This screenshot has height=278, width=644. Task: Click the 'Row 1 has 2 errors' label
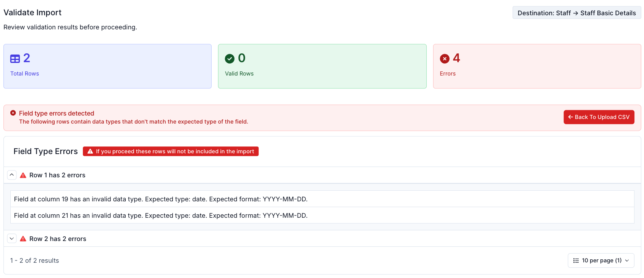pos(57,175)
